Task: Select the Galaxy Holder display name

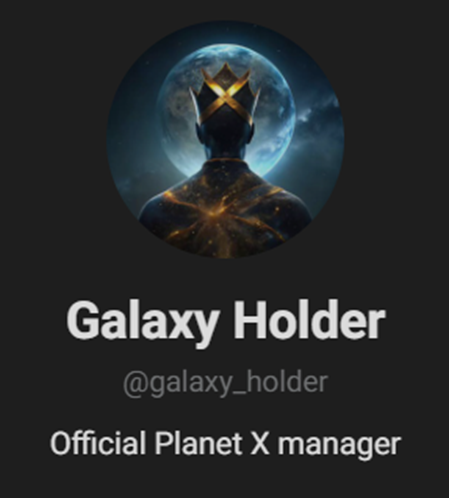Action: pyautogui.click(x=226, y=320)
